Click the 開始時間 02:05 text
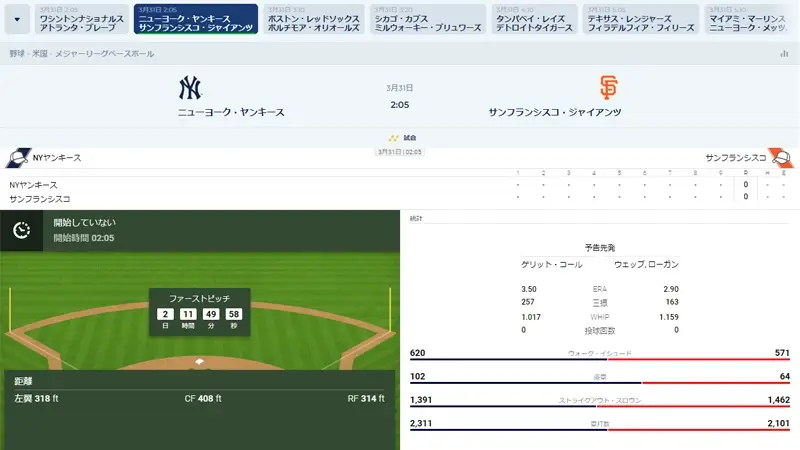Viewport: 800px width, 450px height. [x=84, y=238]
